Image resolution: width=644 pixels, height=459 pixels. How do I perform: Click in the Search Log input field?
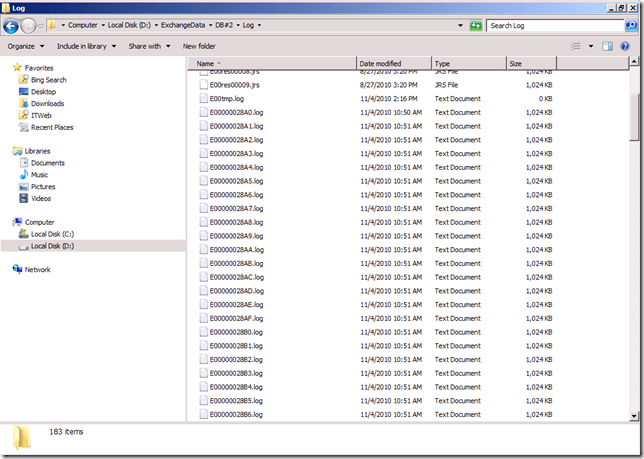point(555,25)
